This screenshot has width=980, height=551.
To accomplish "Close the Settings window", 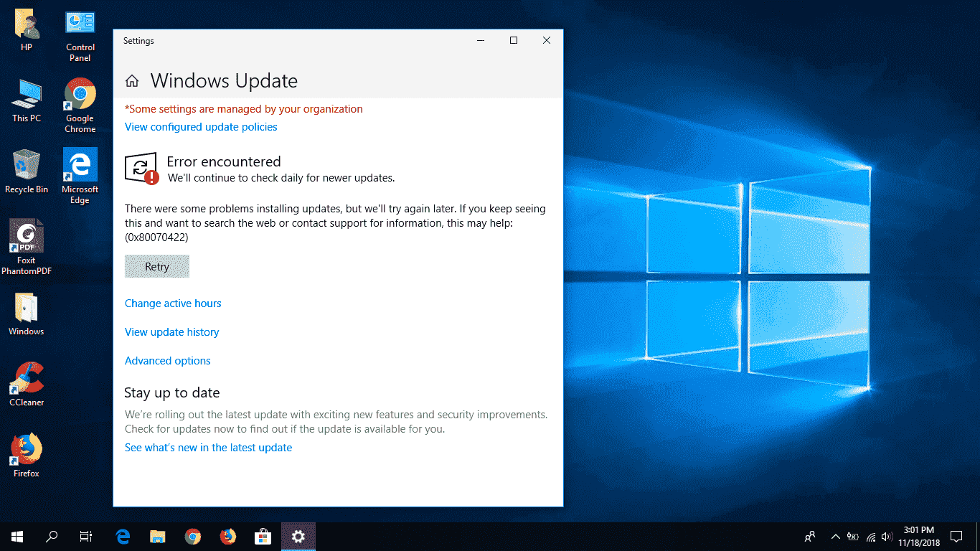I will (x=547, y=41).
